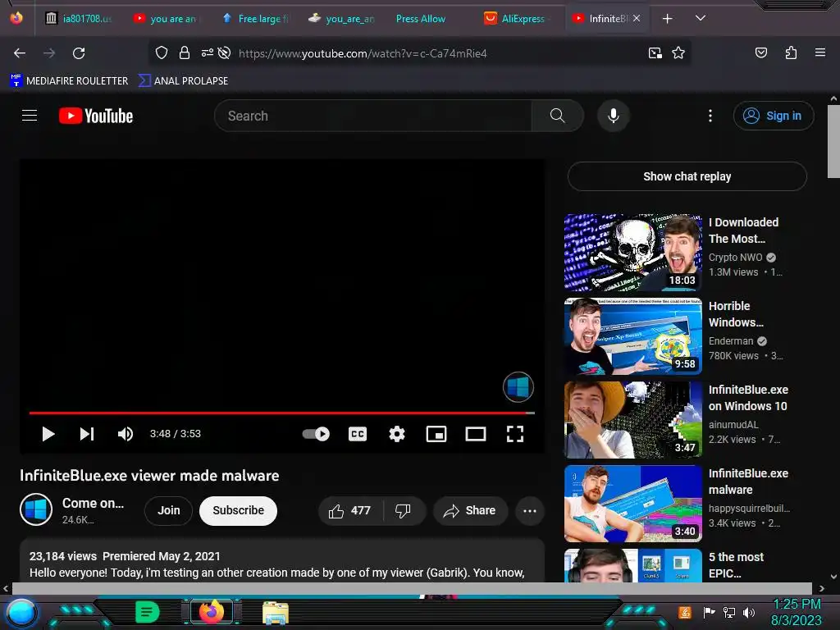Open the Come on... channel avatar
The width and height of the screenshot is (840, 630).
point(36,509)
